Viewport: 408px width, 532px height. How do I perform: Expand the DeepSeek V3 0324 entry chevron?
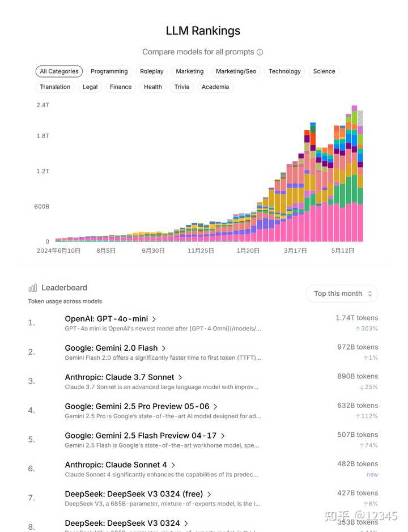point(186,524)
